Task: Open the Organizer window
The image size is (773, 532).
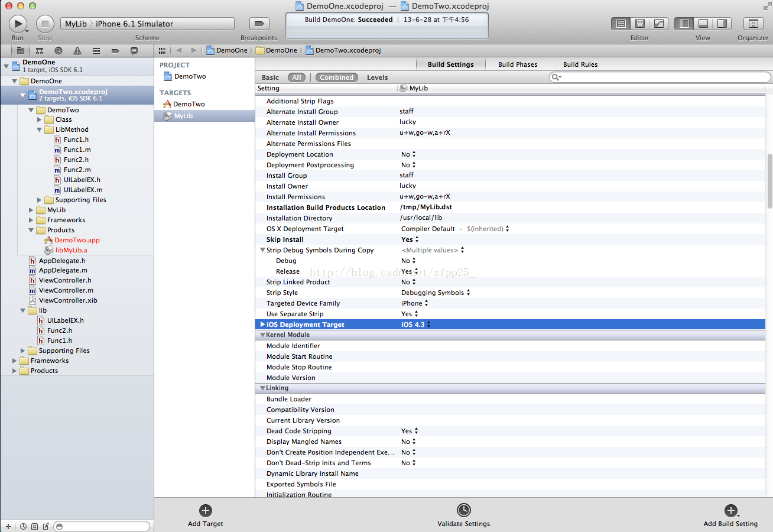Action: (753, 24)
